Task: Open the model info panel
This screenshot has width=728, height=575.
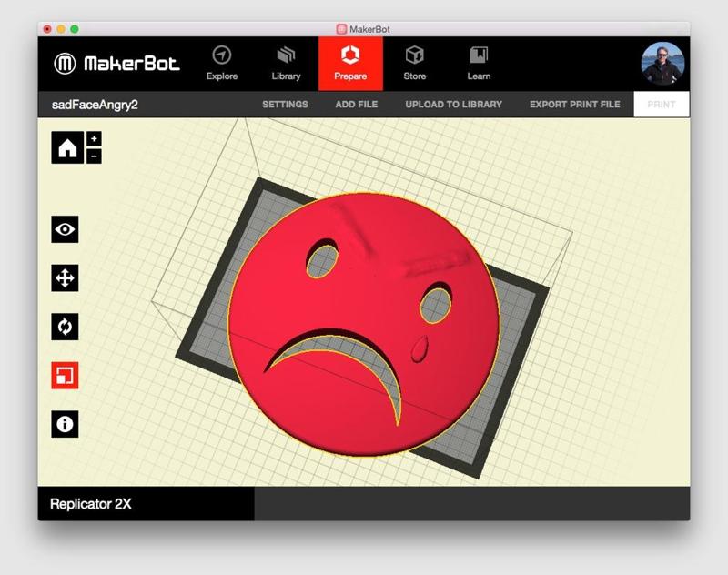Action: 65,424
